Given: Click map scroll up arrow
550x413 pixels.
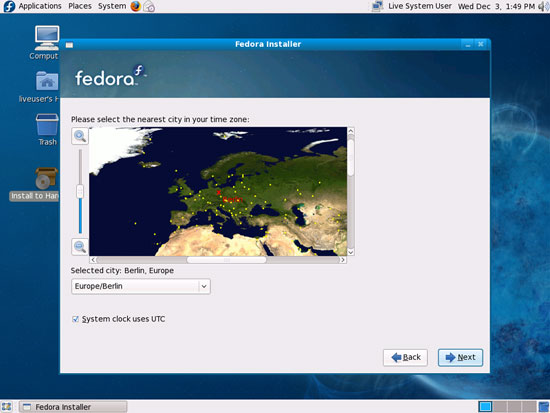Looking at the screenshot, I should [x=351, y=131].
